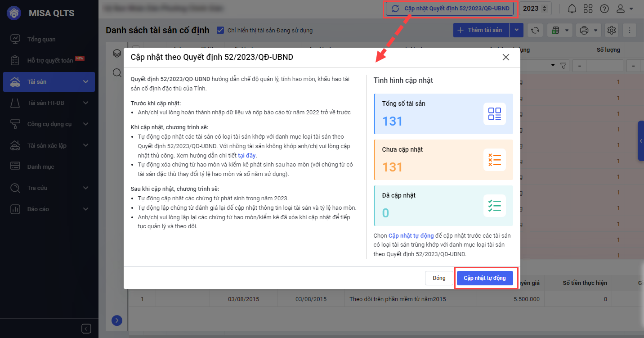
Task: Open the list settings gear icon
Action: click(611, 30)
